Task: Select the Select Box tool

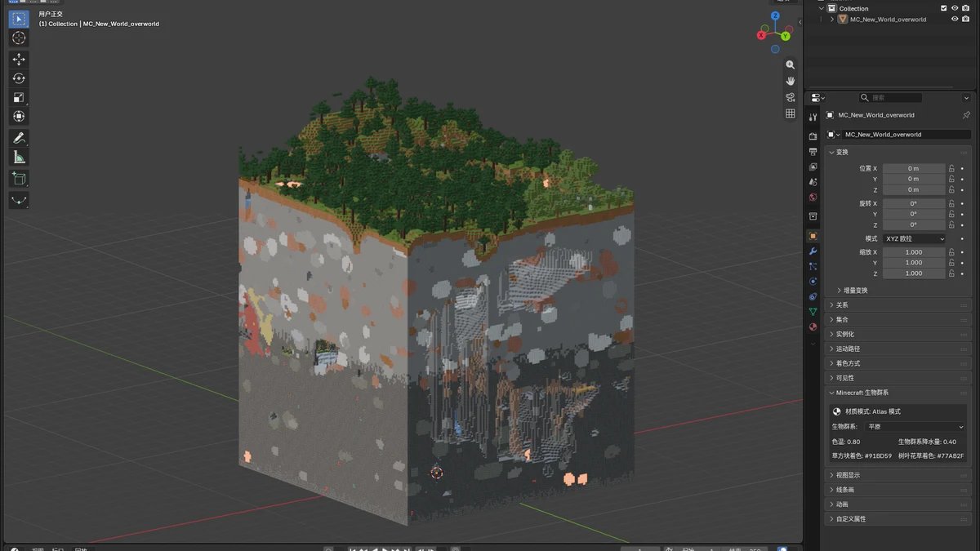Action: (x=19, y=18)
